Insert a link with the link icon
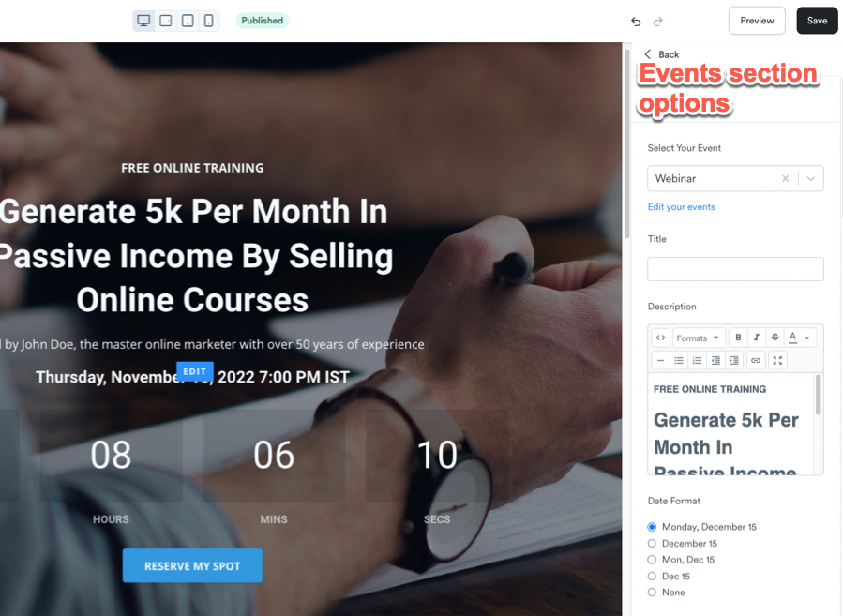 (756, 360)
